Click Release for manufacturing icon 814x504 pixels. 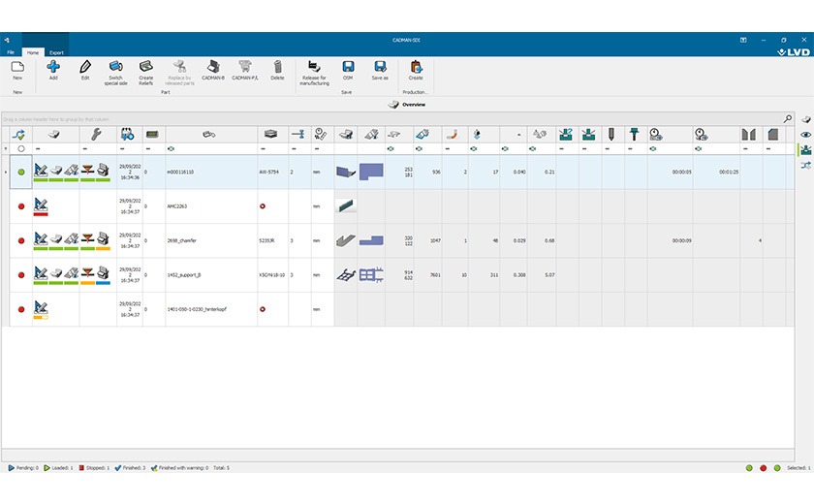tap(315, 68)
